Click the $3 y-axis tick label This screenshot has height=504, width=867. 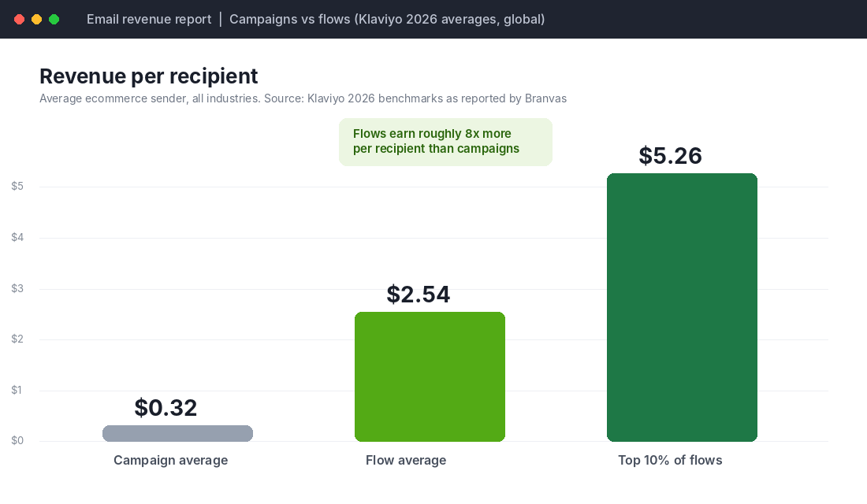(x=17, y=288)
